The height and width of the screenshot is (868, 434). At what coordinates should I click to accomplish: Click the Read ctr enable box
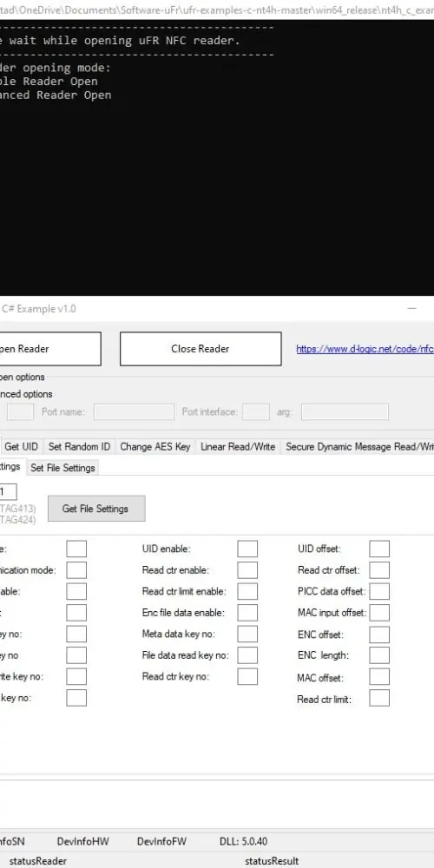247,570
